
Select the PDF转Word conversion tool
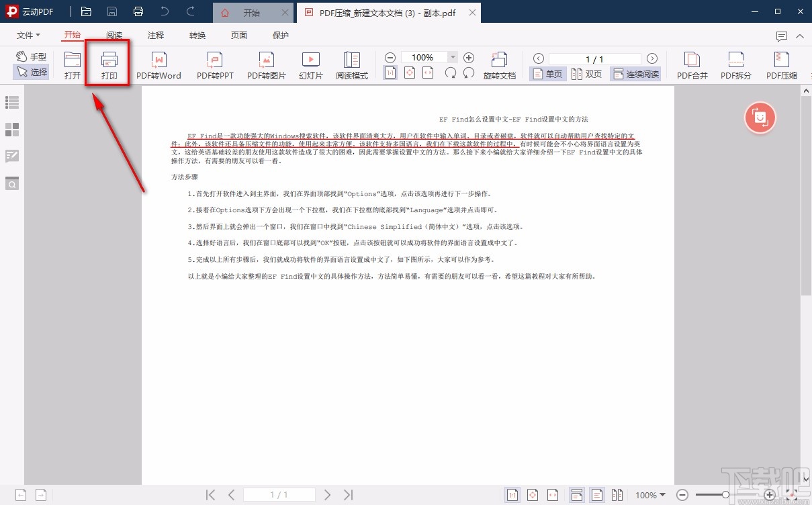click(159, 65)
